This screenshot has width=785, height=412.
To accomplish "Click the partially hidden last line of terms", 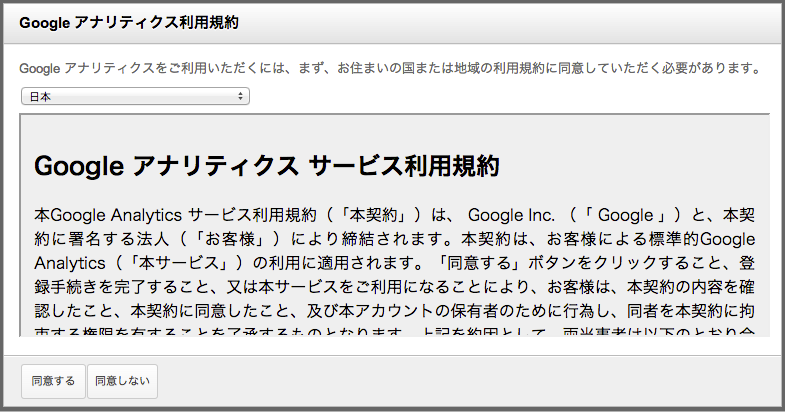I will pyautogui.click(x=394, y=331).
